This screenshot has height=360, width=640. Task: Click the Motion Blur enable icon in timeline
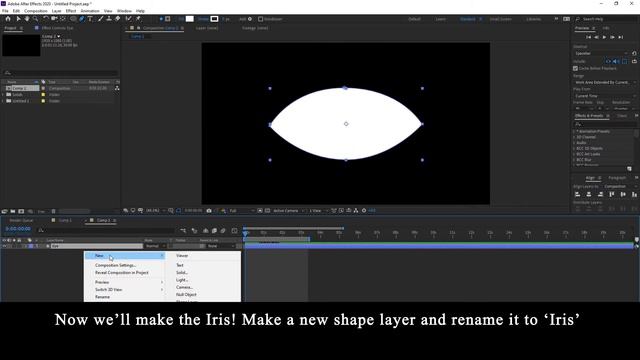tap(223, 231)
